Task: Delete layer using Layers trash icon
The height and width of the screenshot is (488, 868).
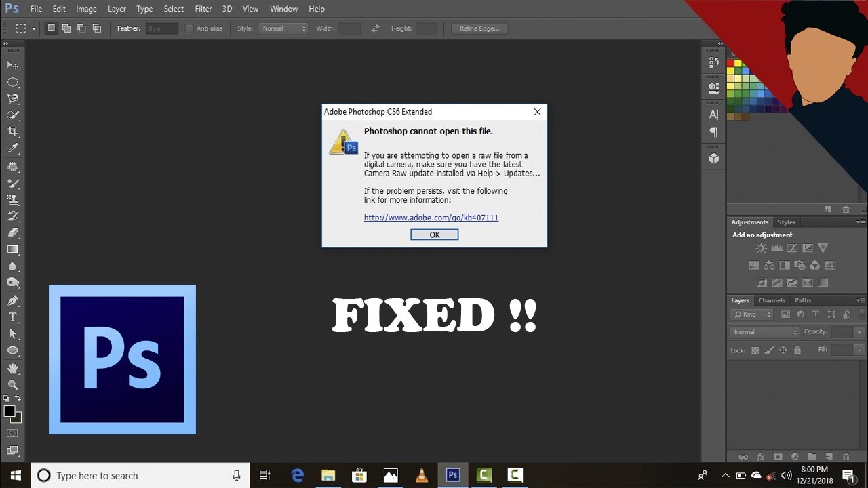Action: [x=846, y=457]
